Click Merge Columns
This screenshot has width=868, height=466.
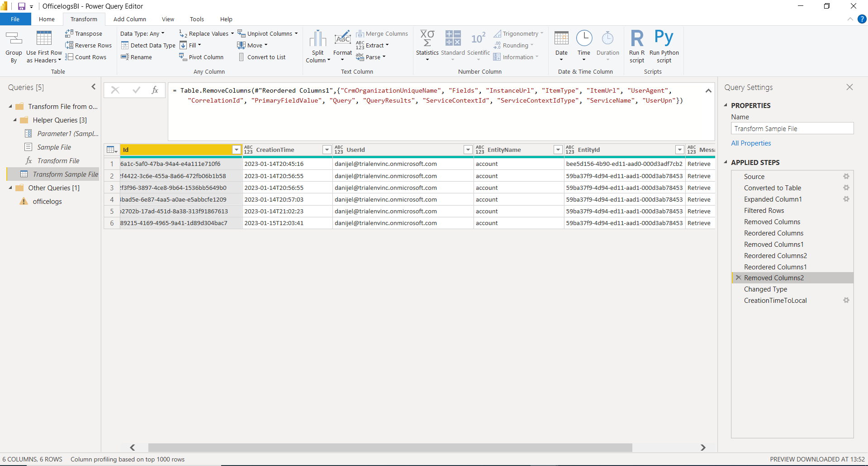[x=382, y=33]
